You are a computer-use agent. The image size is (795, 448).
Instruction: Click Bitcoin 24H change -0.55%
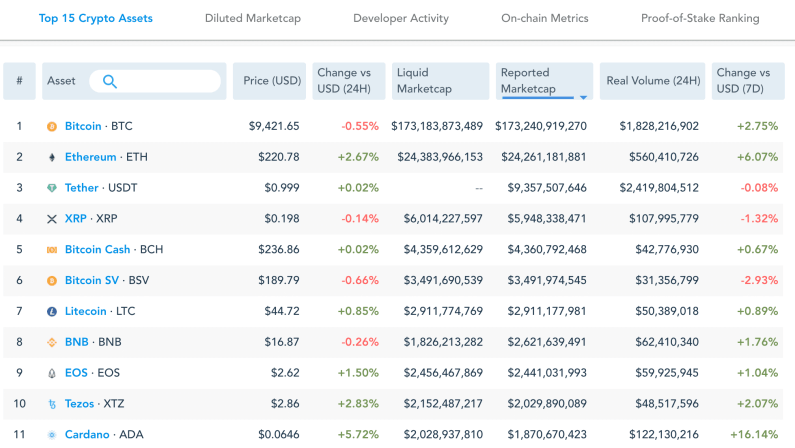click(x=360, y=126)
